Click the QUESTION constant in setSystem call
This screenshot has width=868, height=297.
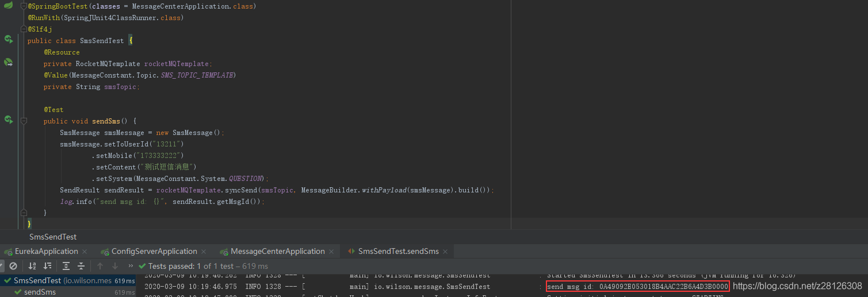click(246, 179)
